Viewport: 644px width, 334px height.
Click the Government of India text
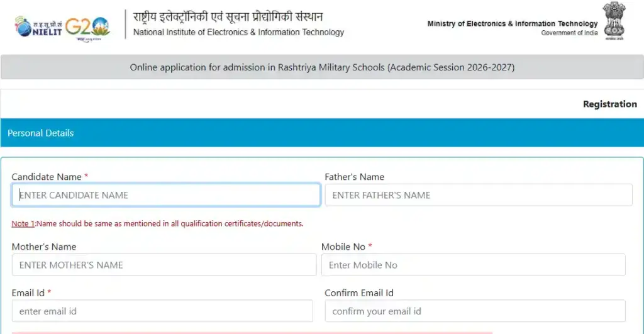569,33
